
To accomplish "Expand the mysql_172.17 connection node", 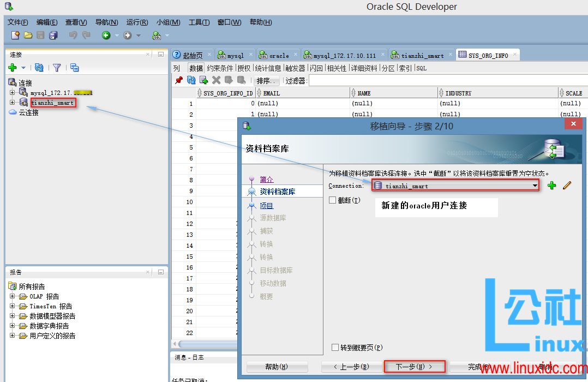I will point(13,92).
